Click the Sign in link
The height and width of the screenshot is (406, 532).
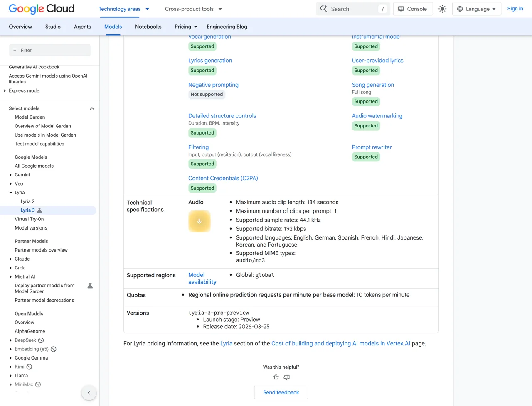point(515,9)
